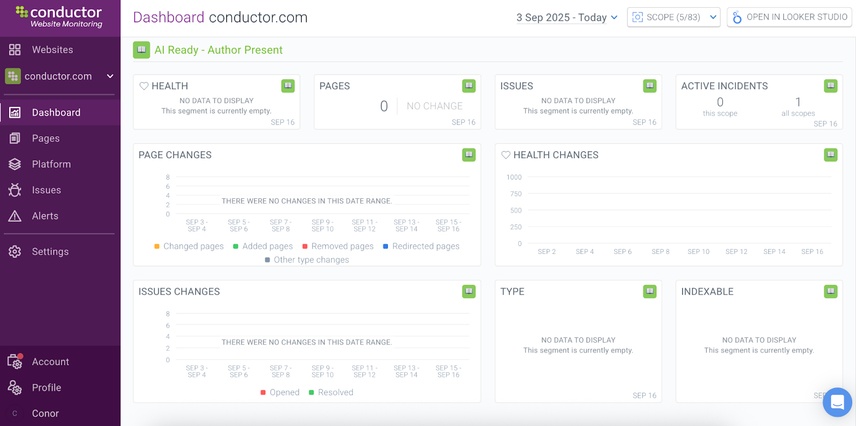Image resolution: width=856 pixels, height=426 pixels.
Task: Open the Scope (5/83) dropdown
Action: point(674,17)
